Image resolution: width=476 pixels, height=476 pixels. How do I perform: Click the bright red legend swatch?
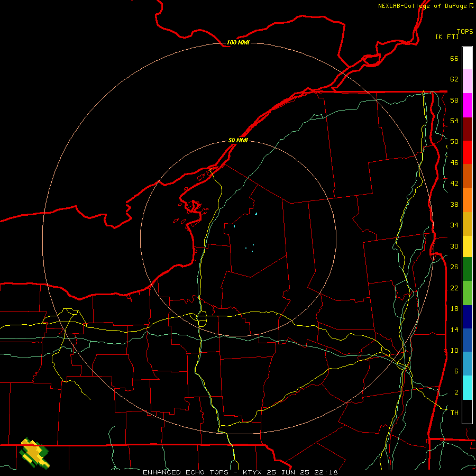(467, 152)
